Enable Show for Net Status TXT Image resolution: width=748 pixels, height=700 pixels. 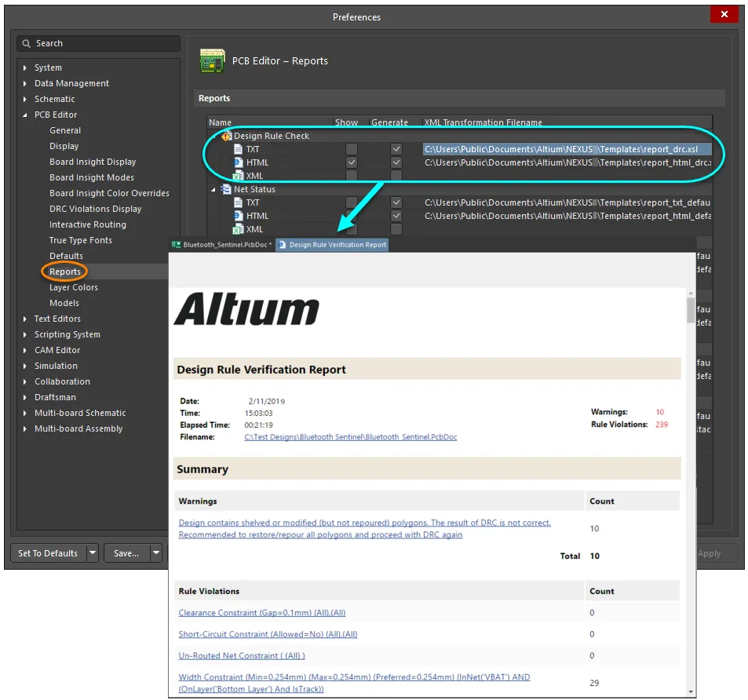tap(352, 202)
